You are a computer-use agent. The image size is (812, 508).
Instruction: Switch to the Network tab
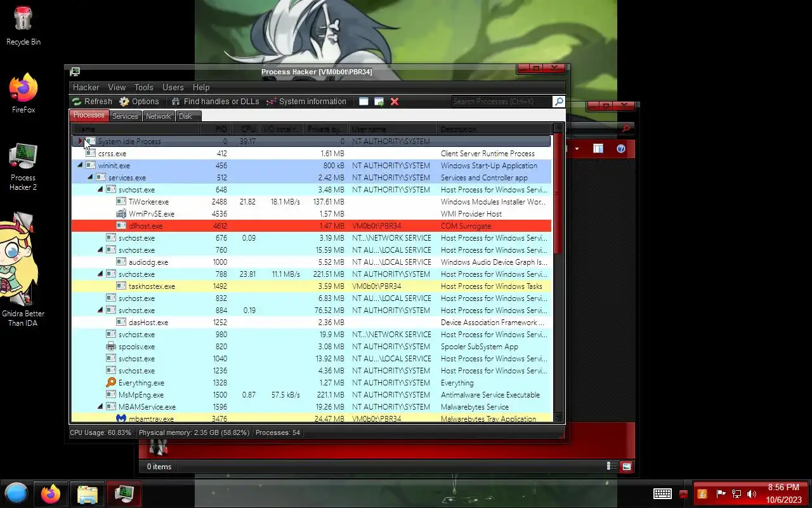coord(158,116)
